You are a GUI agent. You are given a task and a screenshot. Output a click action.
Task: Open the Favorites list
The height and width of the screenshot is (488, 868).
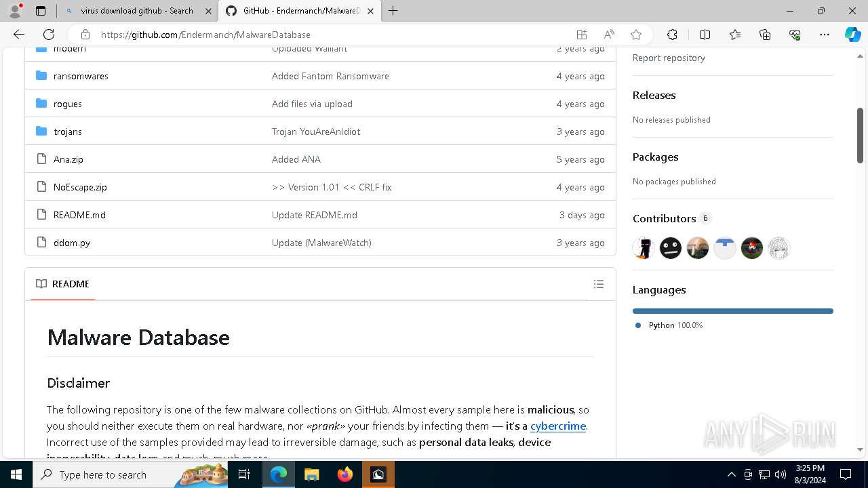pyautogui.click(x=735, y=35)
